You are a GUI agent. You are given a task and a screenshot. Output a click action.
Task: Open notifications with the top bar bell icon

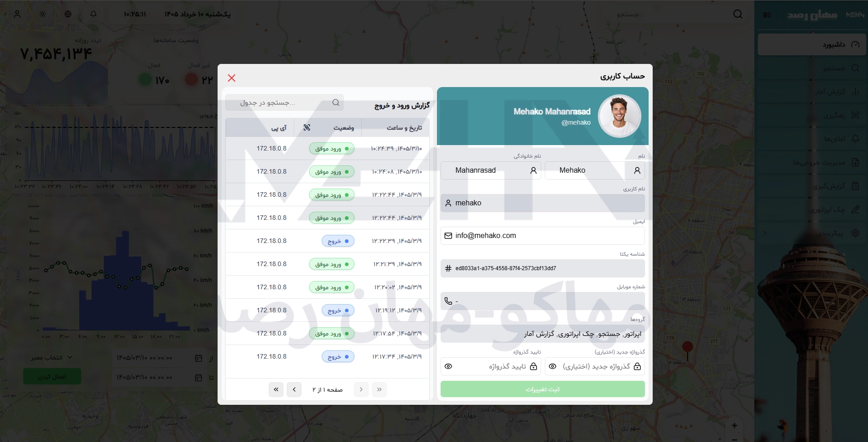coord(93,14)
